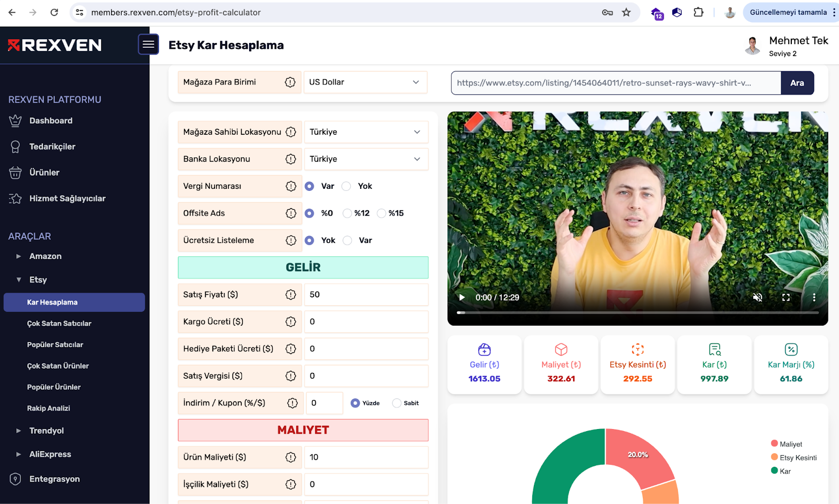Screen dimensions: 839x504
Task: Click the Kar card icon
Action: (715, 349)
